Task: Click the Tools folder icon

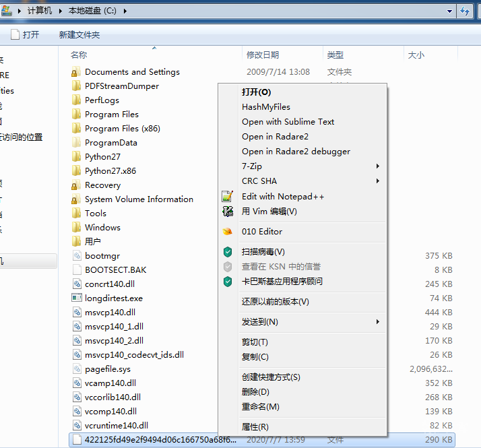Action: pos(76,214)
